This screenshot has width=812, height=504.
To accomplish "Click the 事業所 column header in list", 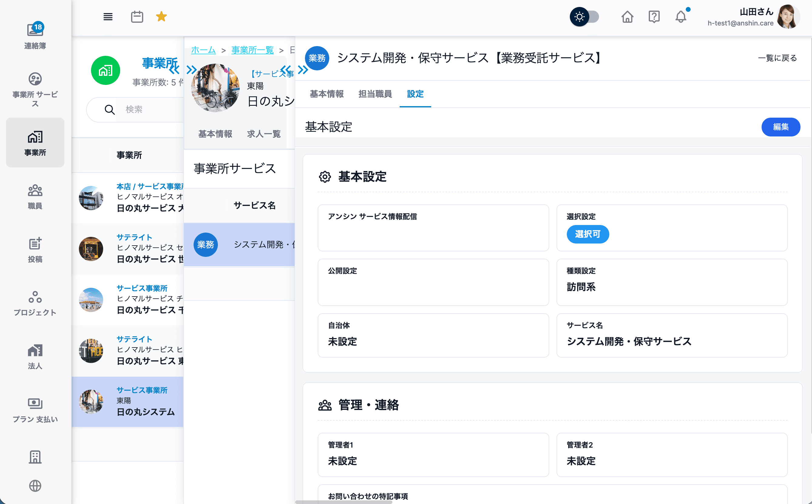I will point(129,155).
